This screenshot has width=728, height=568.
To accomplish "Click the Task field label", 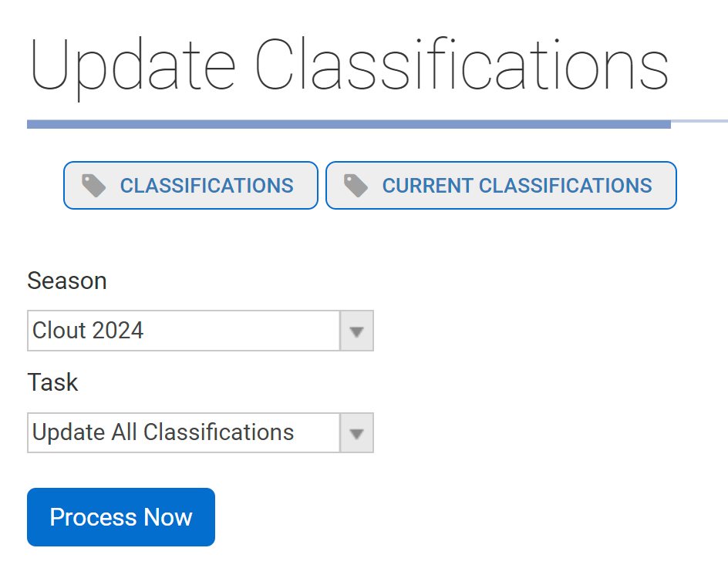I will click(x=52, y=382).
